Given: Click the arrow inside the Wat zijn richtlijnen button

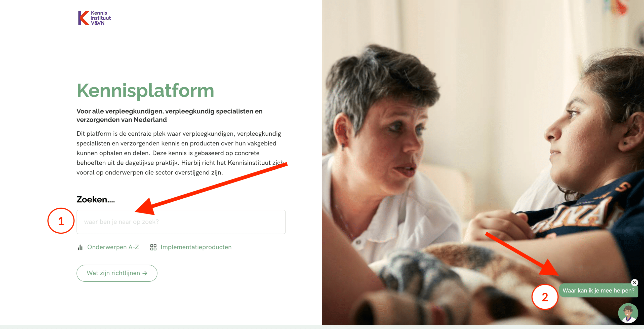Looking at the screenshot, I should pos(145,273).
